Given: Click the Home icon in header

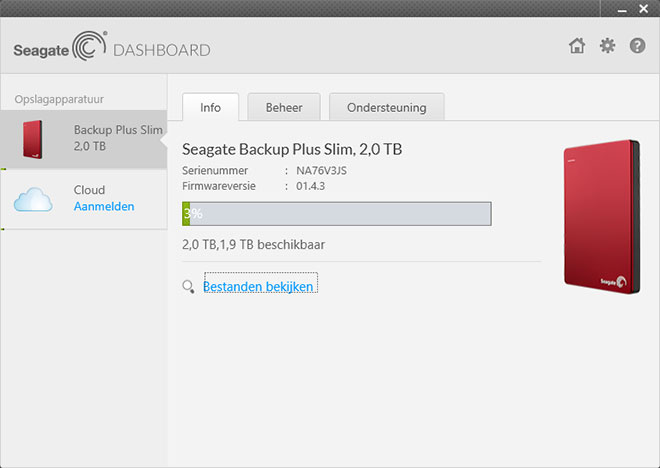Looking at the screenshot, I should pyautogui.click(x=577, y=46).
